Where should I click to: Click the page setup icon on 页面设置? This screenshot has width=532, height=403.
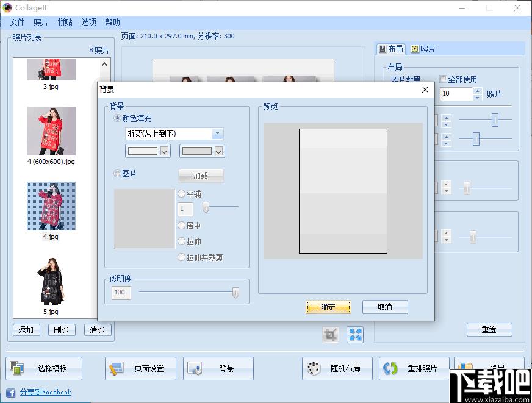[x=117, y=368]
